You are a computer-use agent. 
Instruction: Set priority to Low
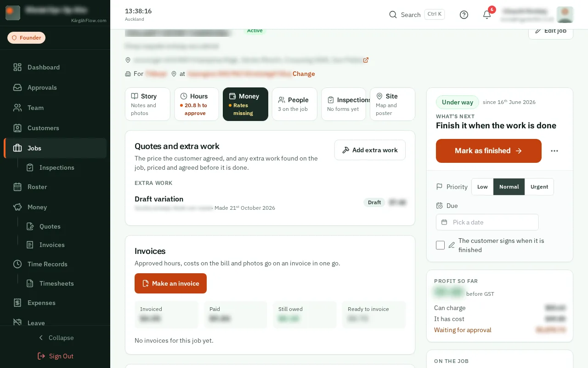coord(482,187)
